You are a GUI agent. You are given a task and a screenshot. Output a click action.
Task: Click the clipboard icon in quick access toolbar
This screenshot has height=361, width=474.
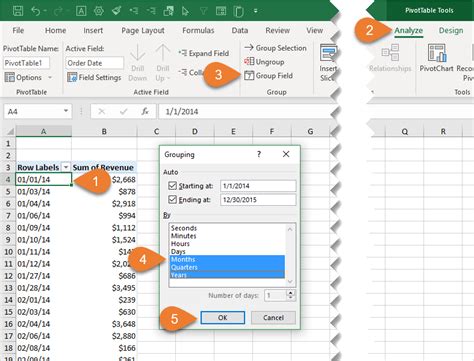[238, 11]
